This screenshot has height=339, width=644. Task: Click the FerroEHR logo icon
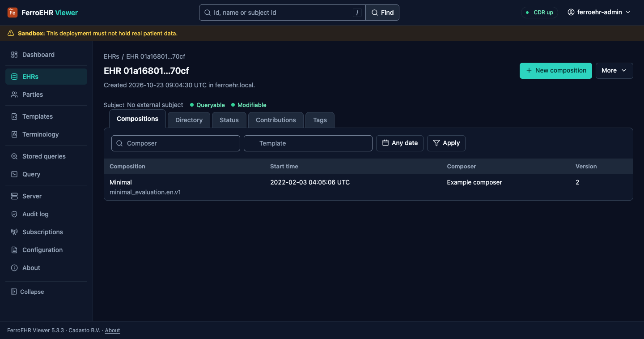(13, 13)
